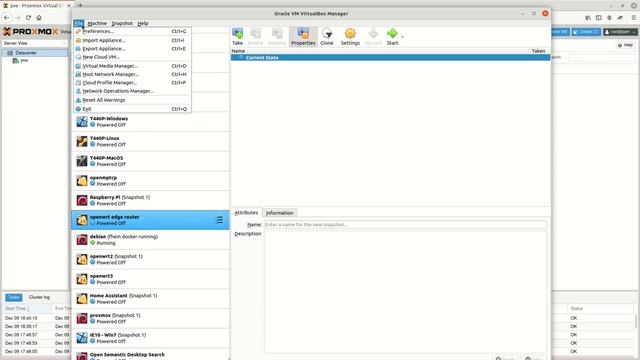Viewport: 640px width, 360px height.
Task: Open the Help menu in VirtualBox
Action: (143, 23)
